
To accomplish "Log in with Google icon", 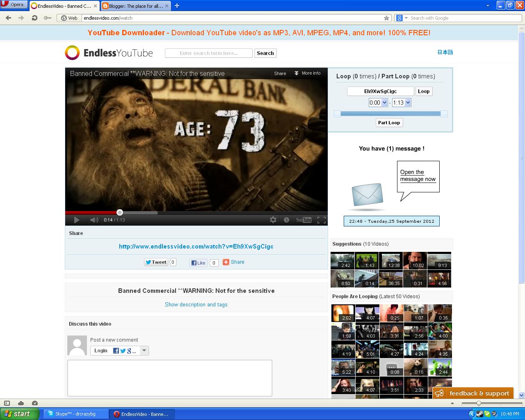I will [129, 351].
